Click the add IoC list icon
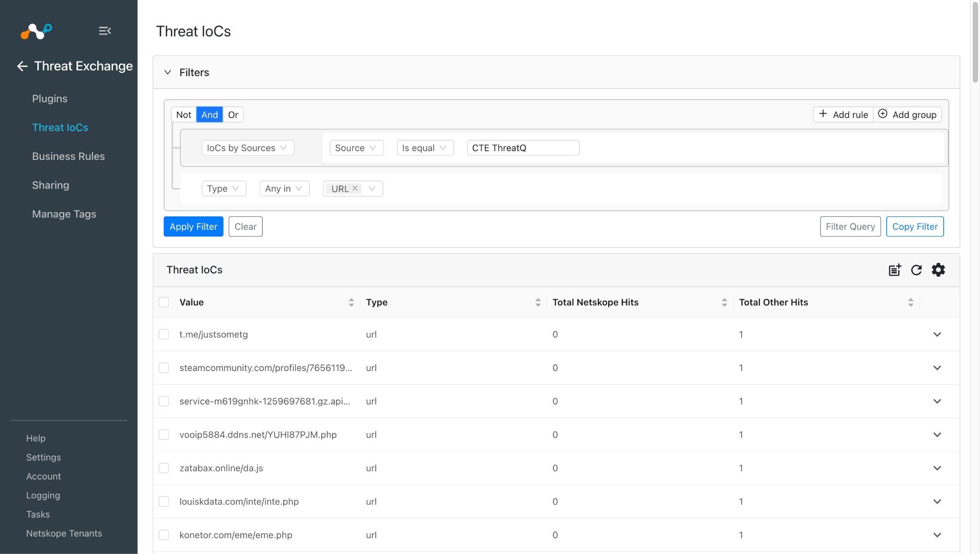 [x=895, y=270]
